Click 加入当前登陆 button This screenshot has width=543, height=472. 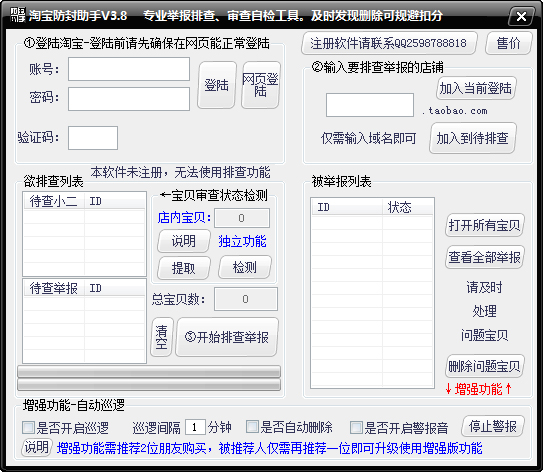(476, 88)
